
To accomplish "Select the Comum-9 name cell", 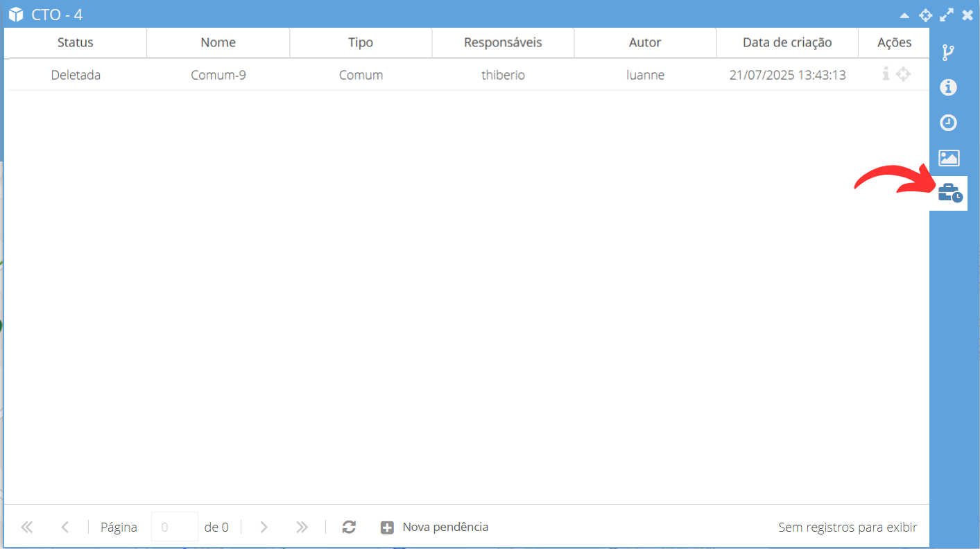I will [218, 75].
